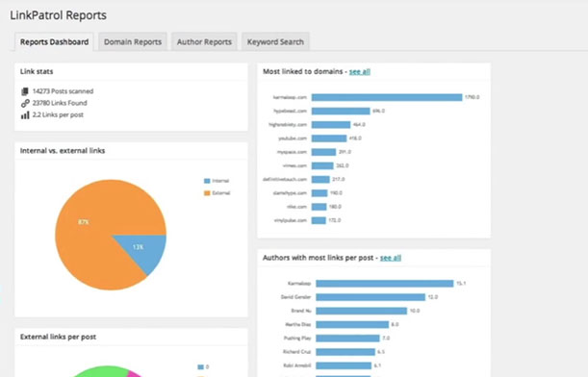Click the Richard Cruz author label

pos(297,352)
